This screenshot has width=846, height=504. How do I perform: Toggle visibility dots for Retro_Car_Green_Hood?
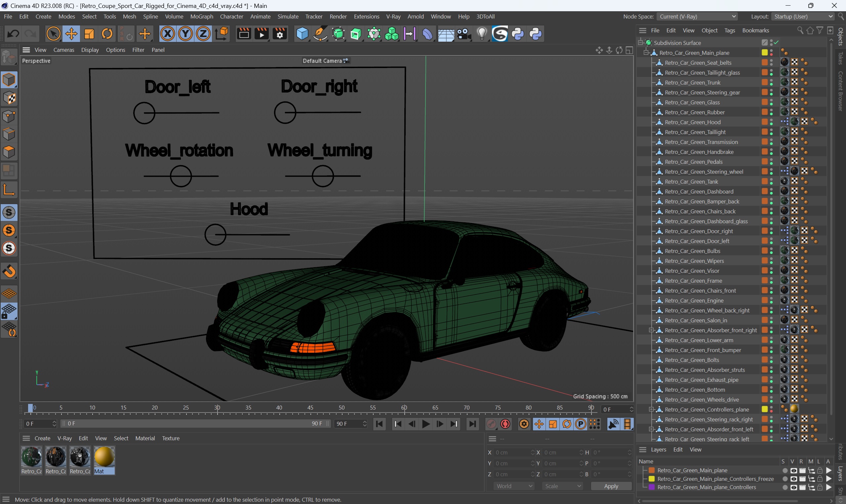point(771,122)
